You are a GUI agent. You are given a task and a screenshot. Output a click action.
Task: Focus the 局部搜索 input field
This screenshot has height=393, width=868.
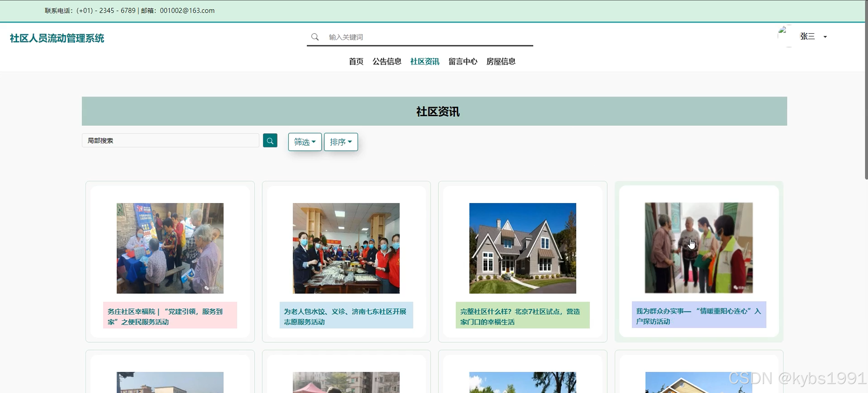coord(170,141)
